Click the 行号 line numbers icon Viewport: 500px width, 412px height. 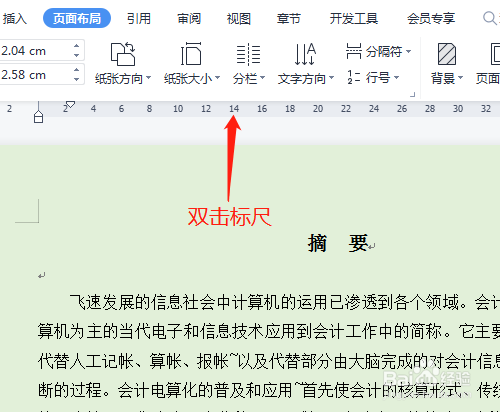point(354,77)
